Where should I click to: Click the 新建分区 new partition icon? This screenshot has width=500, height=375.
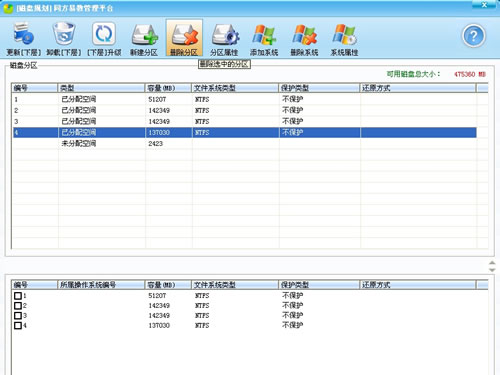(144, 34)
